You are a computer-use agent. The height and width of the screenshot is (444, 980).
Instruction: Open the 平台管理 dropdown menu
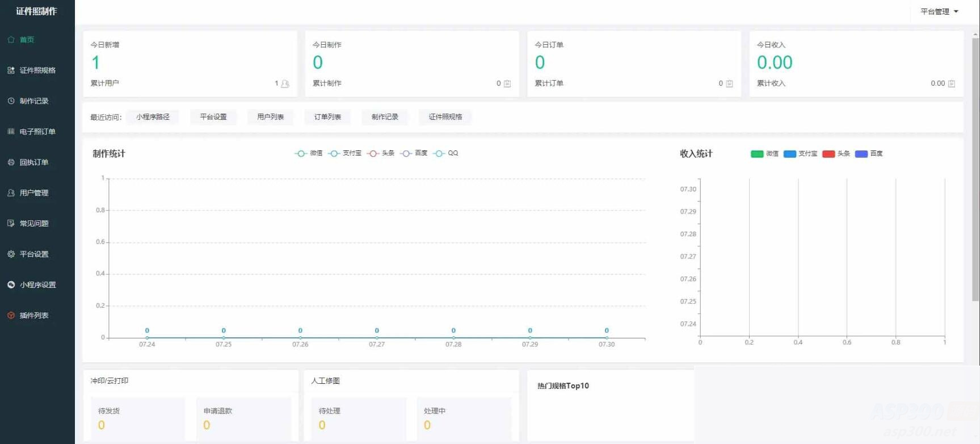click(x=939, y=11)
